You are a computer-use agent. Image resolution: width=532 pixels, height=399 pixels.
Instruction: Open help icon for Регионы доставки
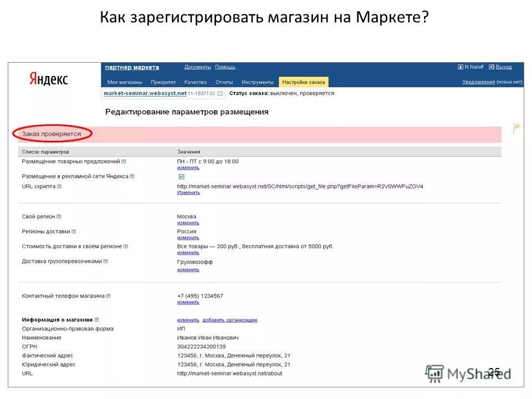(x=74, y=232)
